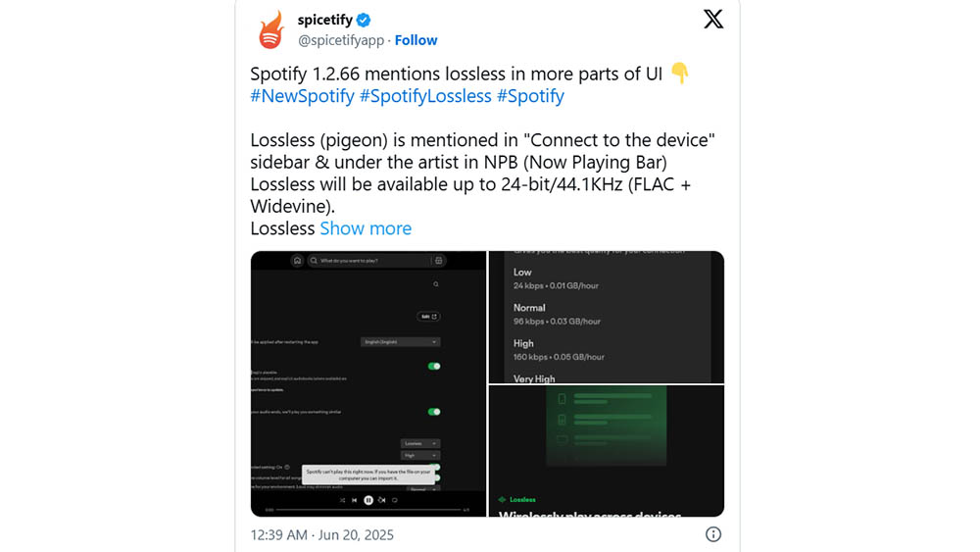
Task: Expand the High download quality dropdown
Action: tap(420, 456)
